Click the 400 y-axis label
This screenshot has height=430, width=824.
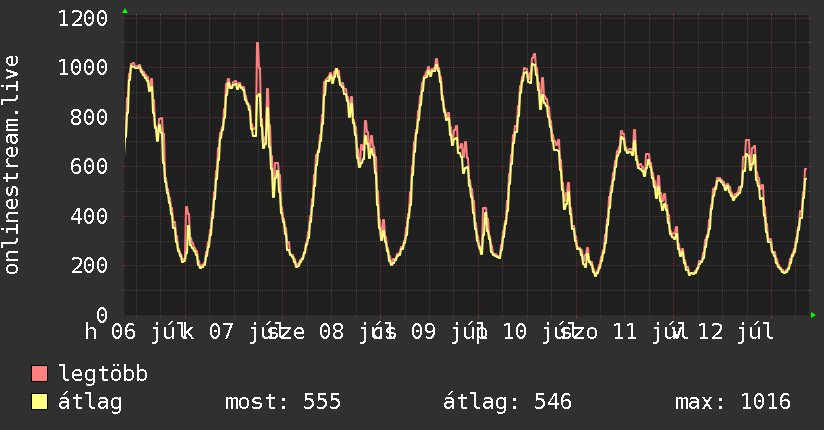[x=89, y=216]
